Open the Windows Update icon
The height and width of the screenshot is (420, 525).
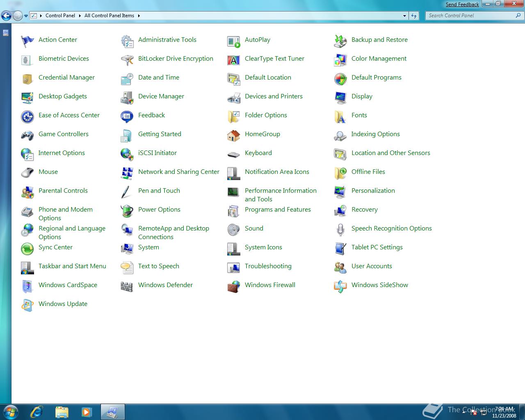(27, 305)
